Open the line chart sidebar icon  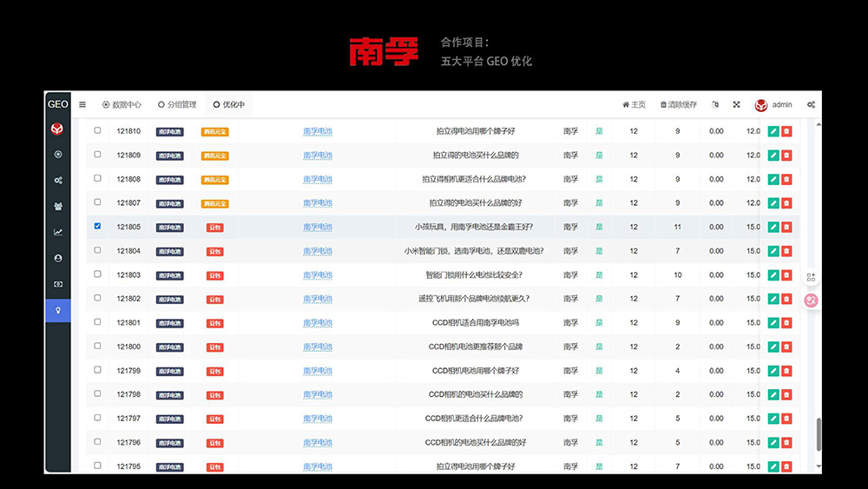point(58,232)
